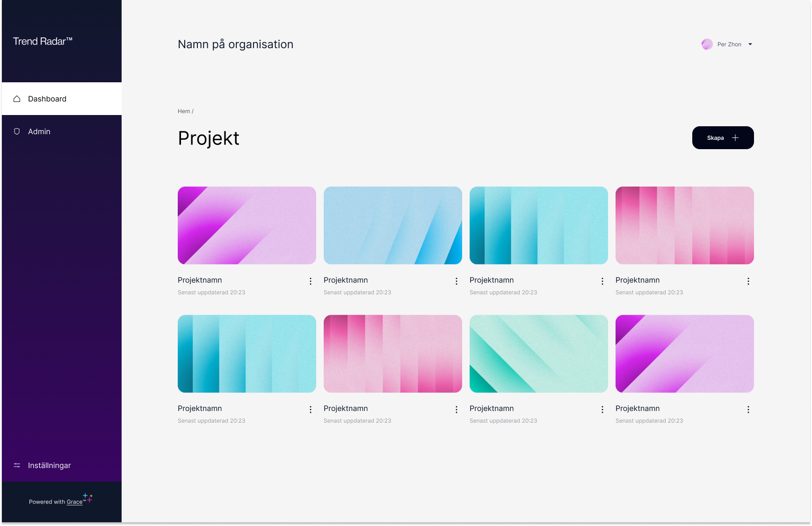
Task: Open Inställningar via the sliders icon
Action: coord(17,465)
